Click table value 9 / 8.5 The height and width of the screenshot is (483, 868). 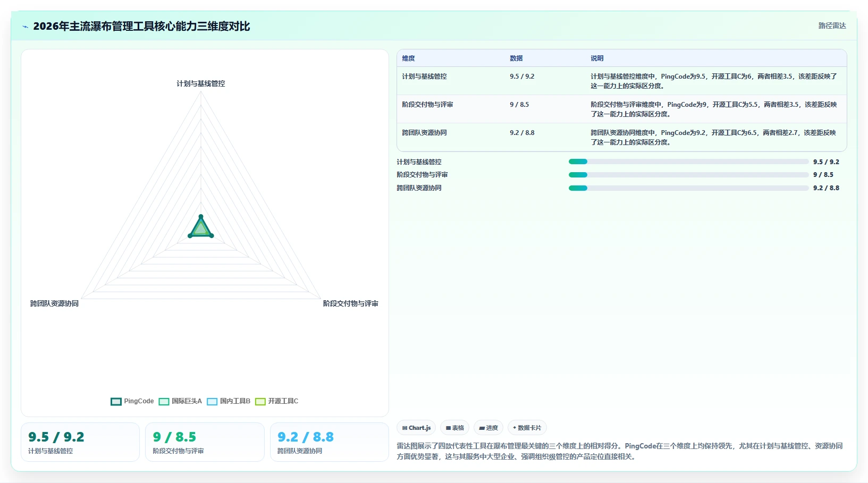pyautogui.click(x=519, y=105)
